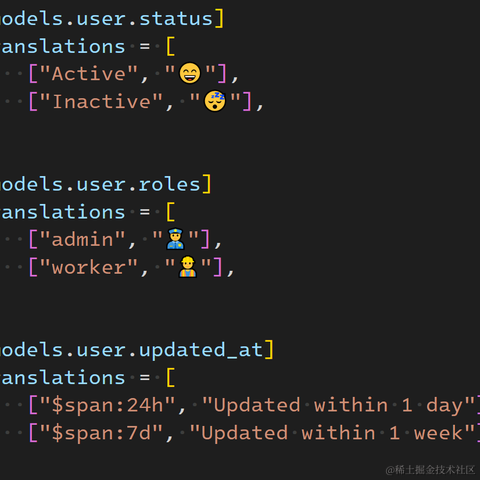Click the yellow closing bracket after roles

pyautogui.click(x=207, y=184)
